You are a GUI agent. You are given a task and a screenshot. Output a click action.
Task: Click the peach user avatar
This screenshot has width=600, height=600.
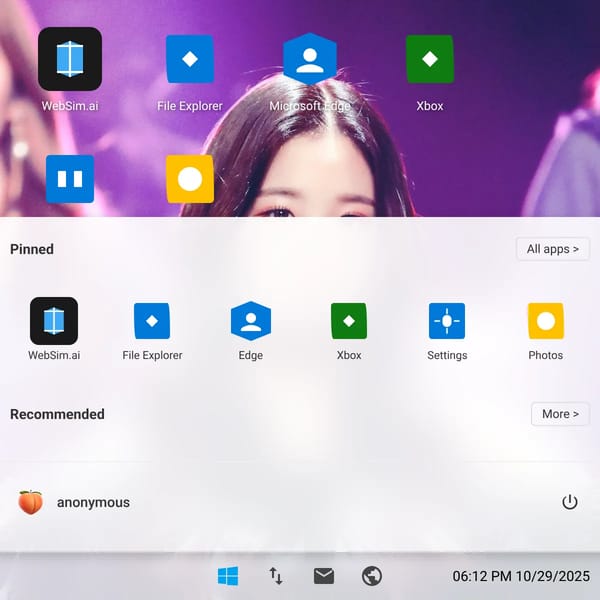pyautogui.click(x=30, y=502)
